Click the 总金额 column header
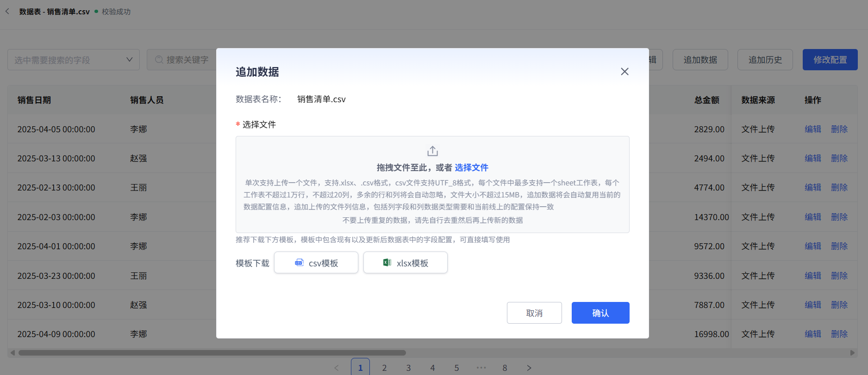 pos(707,100)
